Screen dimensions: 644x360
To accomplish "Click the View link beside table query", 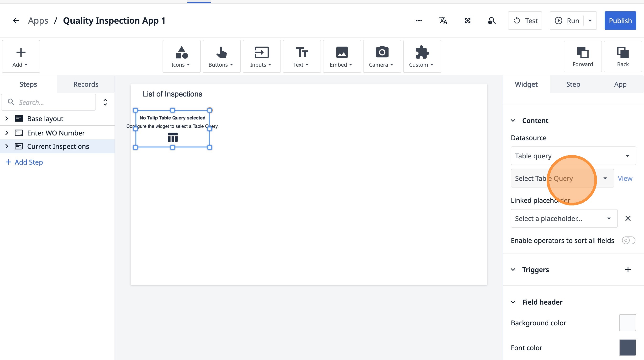I will (625, 178).
